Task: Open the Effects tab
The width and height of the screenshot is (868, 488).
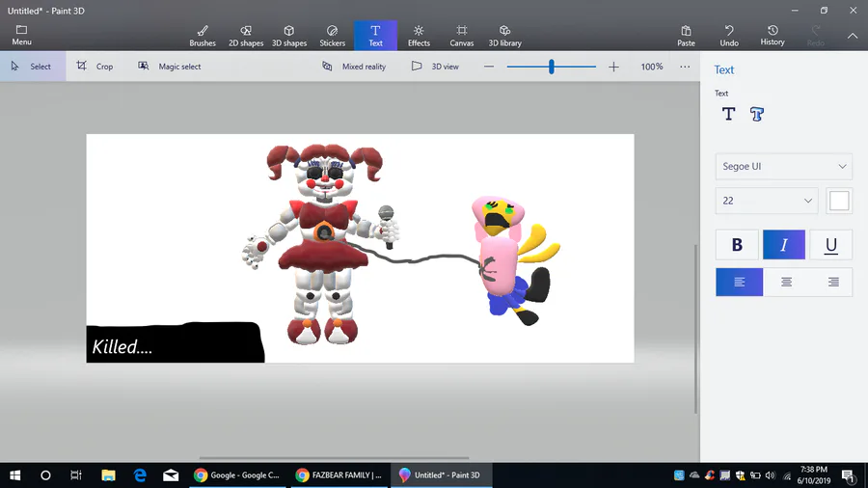Action: point(419,36)
